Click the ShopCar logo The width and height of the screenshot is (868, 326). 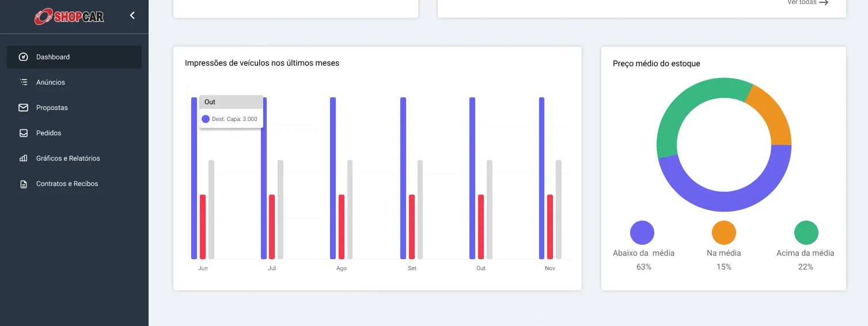(69, 17)
